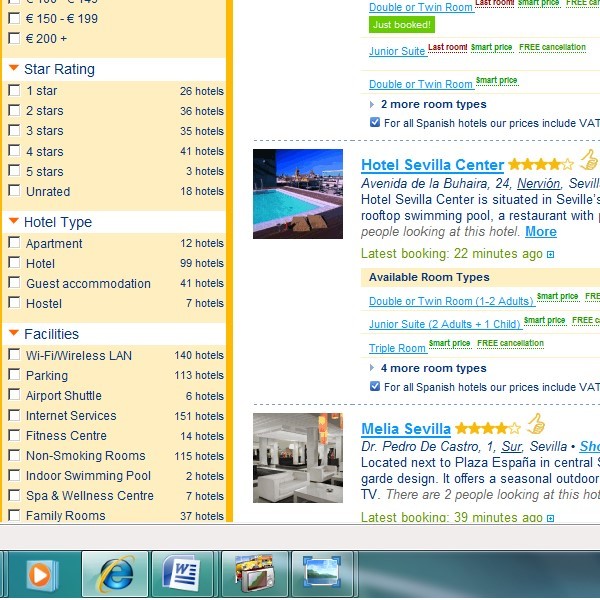Filter by 3 stars hotels

pos(14,130)
